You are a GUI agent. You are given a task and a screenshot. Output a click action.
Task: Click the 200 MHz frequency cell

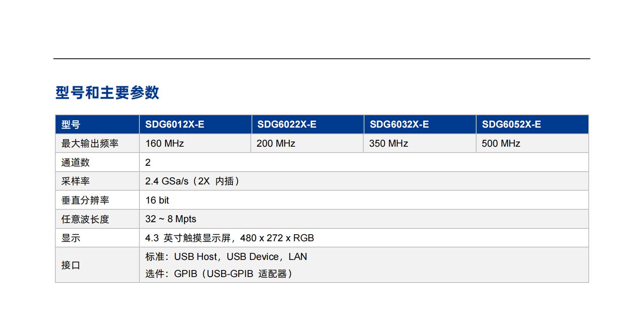point(276,144)
